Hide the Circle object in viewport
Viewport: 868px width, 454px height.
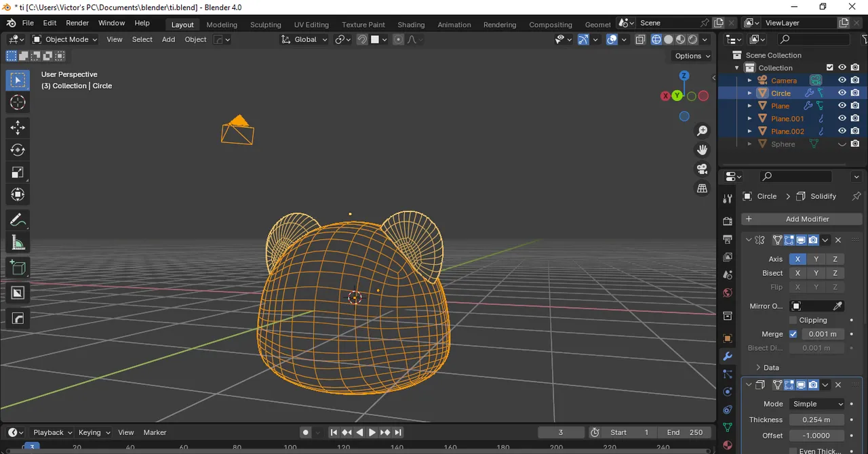(842, 93)
